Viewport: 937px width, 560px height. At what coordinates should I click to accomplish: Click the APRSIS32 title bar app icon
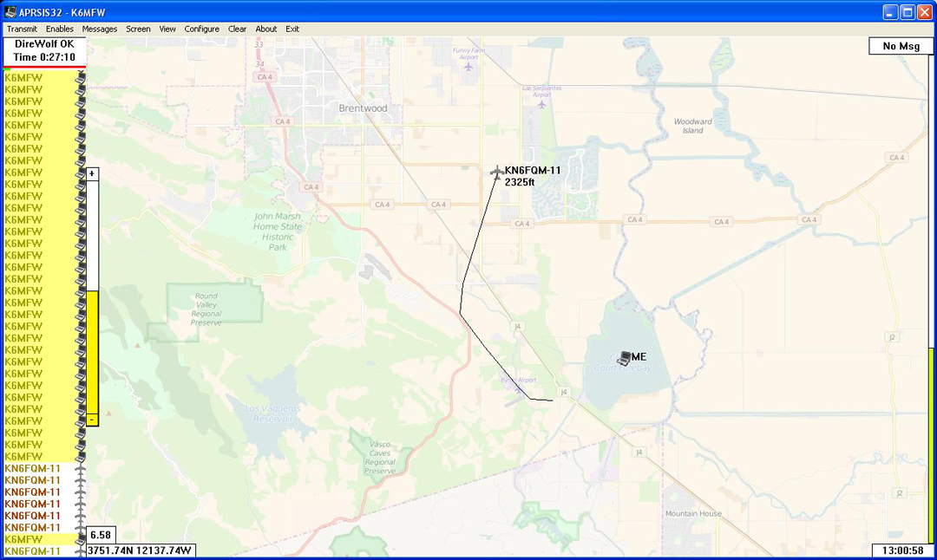click(10, 12)
